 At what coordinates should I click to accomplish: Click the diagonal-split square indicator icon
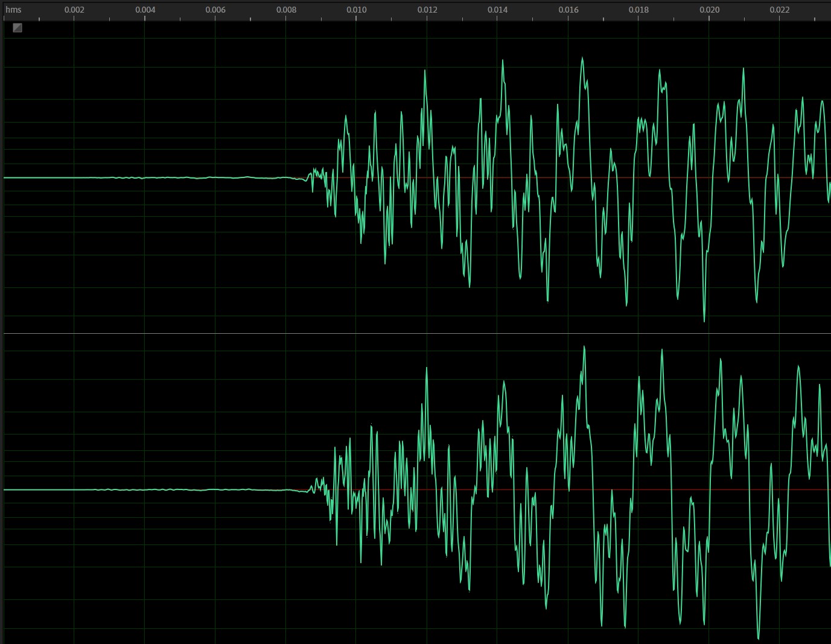(x=17, y=28)
